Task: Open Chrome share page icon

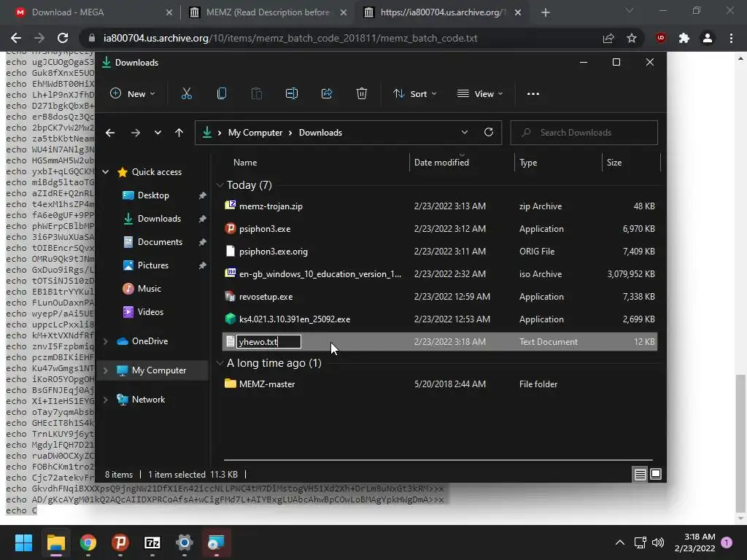Action: pos(608,38)
